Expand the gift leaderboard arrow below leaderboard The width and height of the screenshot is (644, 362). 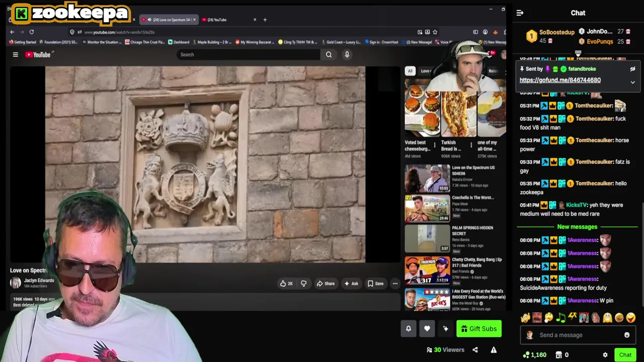click(x=578, y=54)
